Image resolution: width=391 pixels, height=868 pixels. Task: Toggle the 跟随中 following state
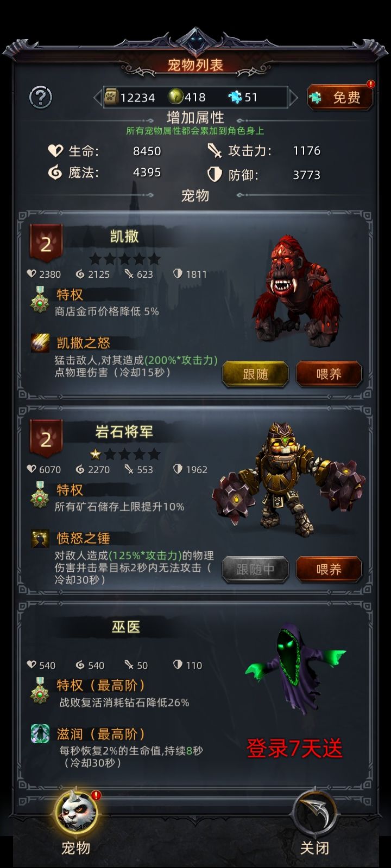click(255, 569)
